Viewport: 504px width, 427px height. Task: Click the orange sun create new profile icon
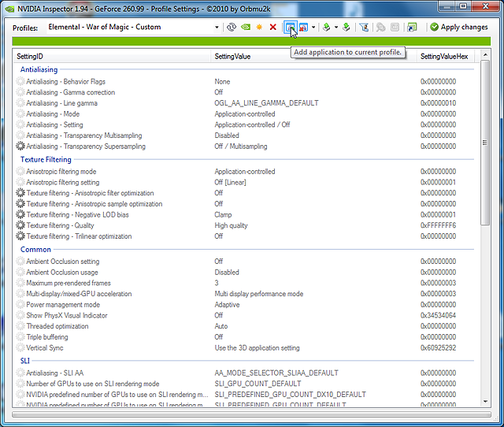tap(259, 28)
